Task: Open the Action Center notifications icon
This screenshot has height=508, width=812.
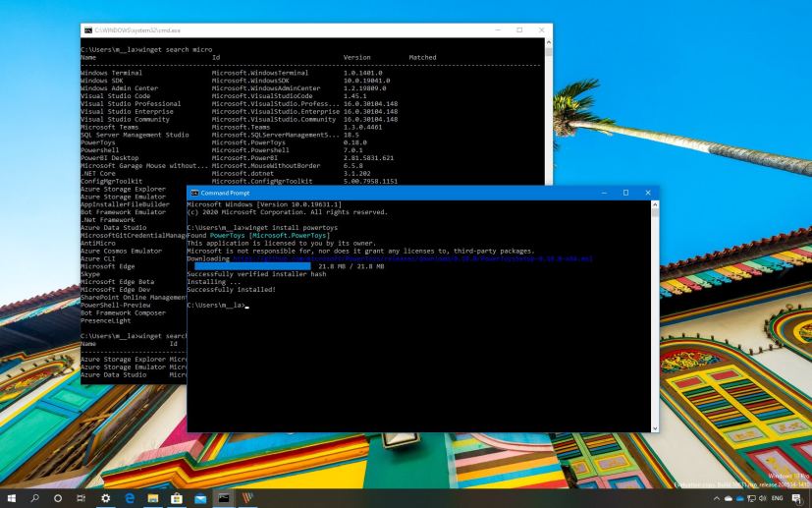Action: pyautogui.click(x=797, y=499)
